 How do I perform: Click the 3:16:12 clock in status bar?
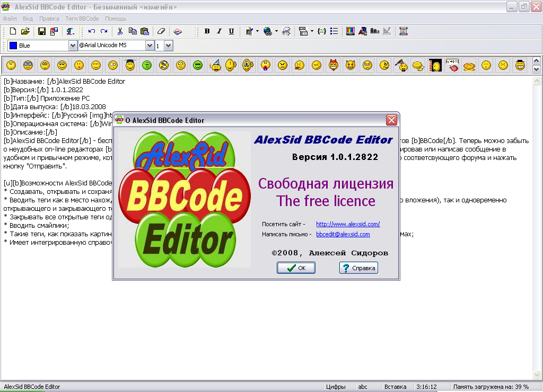pyautogui.click(x=426, y=387)
